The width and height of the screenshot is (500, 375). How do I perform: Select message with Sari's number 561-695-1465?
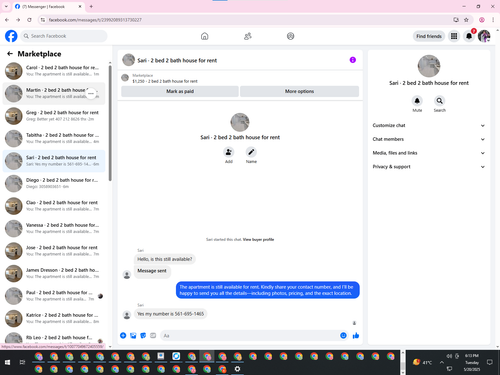click(170, 314)
